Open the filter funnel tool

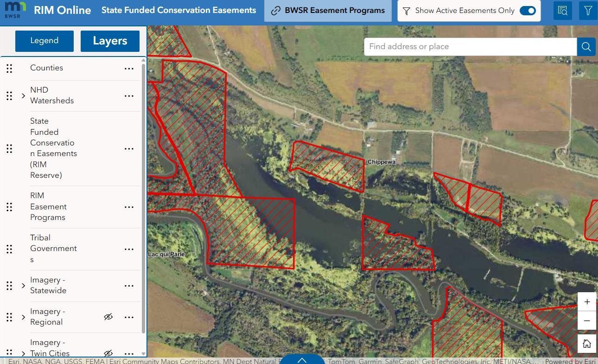588,11
